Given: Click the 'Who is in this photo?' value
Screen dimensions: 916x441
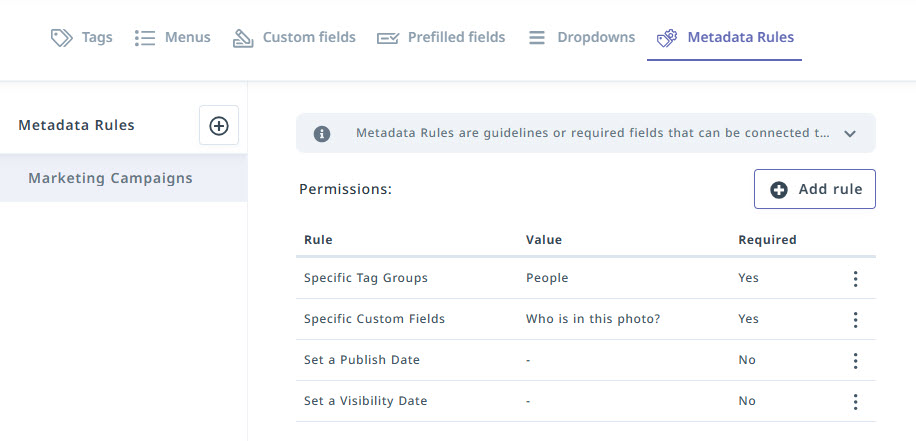Looking at the screenshot, I should pyautogui.click(x=592, y=319).
